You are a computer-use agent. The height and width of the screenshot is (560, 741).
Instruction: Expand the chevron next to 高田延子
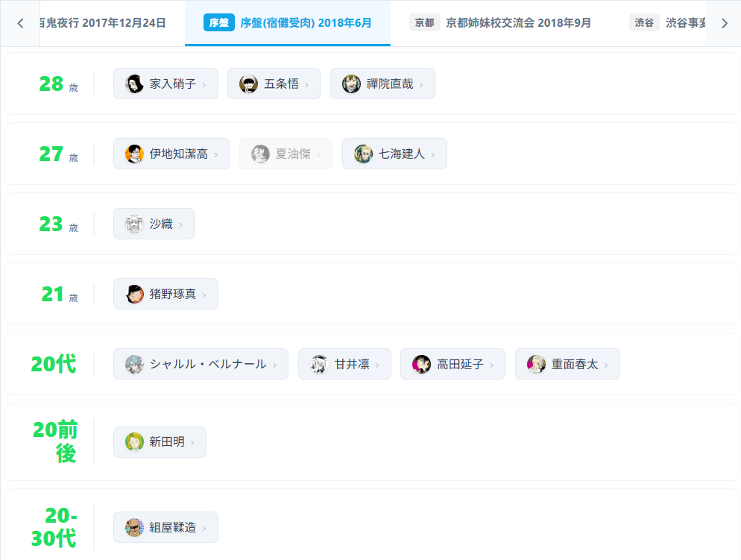pos(491,365)
